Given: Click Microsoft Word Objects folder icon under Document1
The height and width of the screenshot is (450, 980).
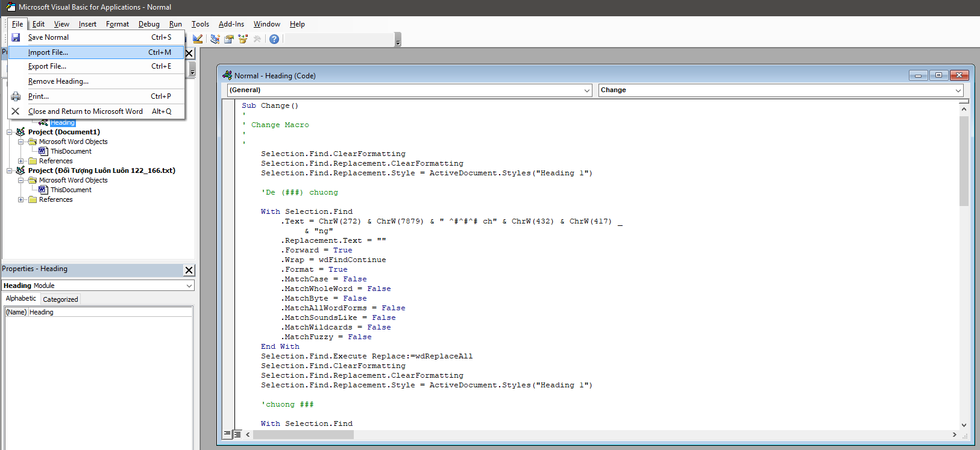Looking at the screenshot, I should (33, 142).
